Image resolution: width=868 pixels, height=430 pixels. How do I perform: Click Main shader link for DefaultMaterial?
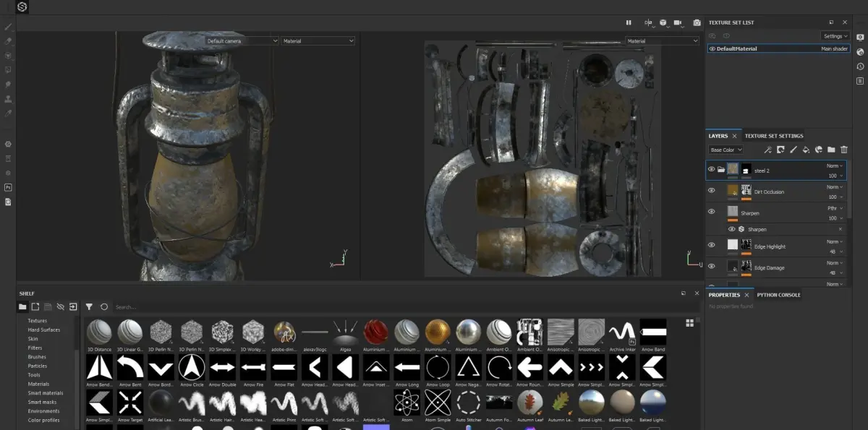coord(834,49)
